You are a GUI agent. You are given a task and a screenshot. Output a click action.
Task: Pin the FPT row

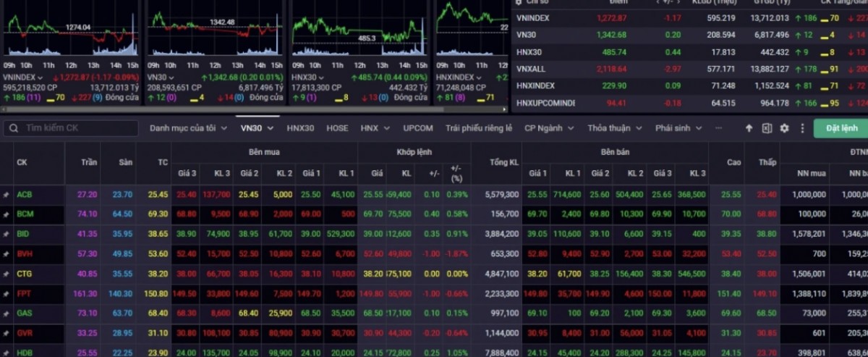point(6,295)
